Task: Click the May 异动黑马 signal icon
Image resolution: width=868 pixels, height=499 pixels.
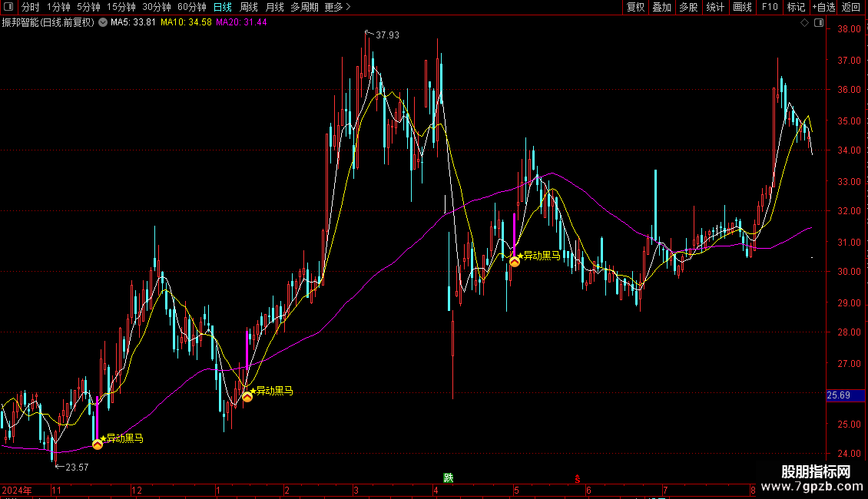Action: tap(515, 262)
